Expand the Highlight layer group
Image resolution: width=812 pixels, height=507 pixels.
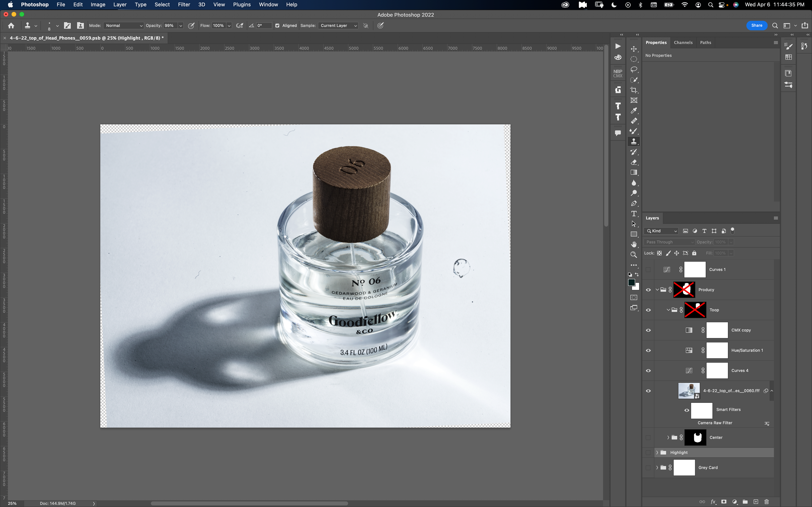click(657, 452)
